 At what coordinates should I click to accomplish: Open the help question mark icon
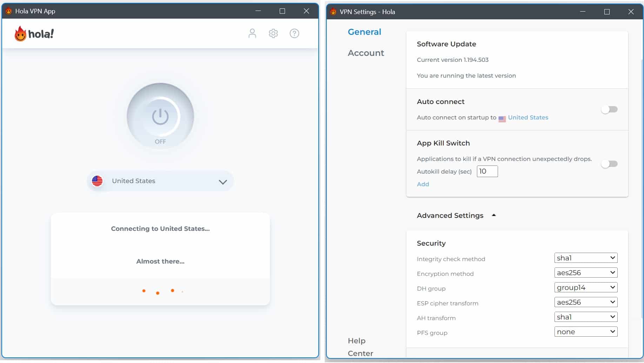[294, 33]
